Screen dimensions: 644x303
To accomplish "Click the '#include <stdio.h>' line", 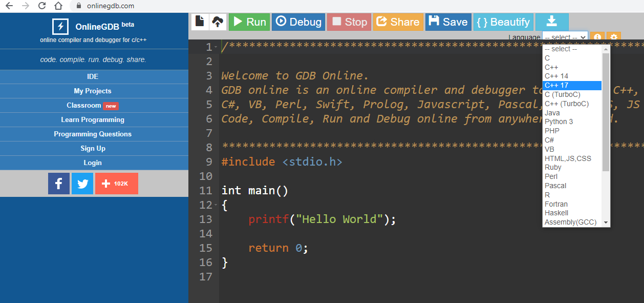I will [282, 162].
